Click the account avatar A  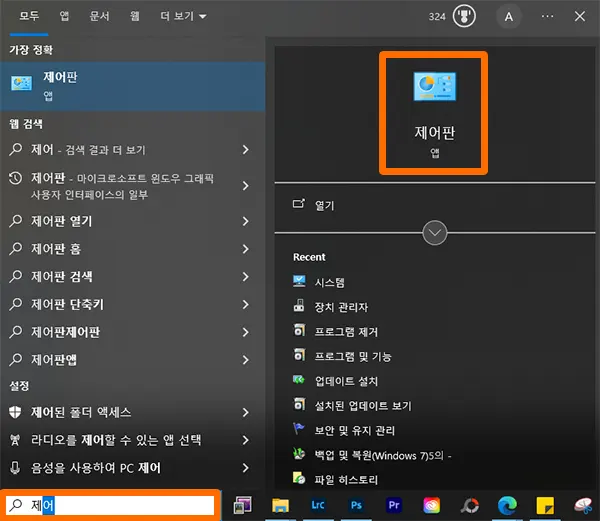pyautogui.click(x=509, y=16)
